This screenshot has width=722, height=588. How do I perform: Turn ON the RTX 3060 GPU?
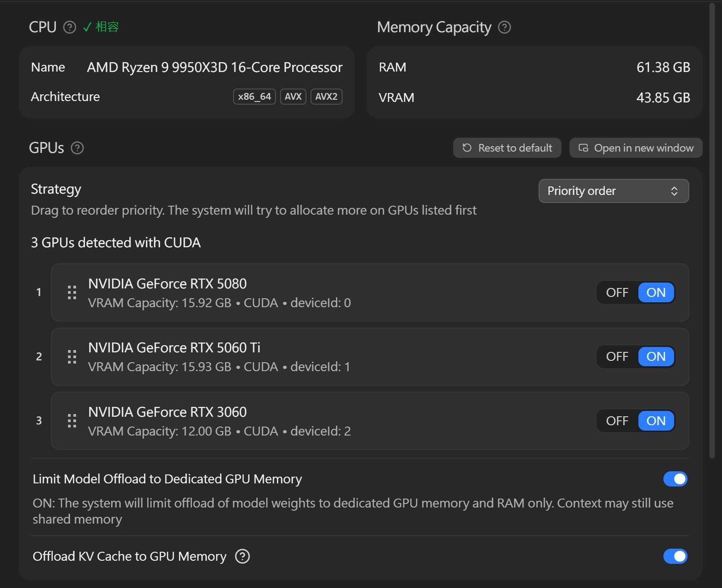656,421
